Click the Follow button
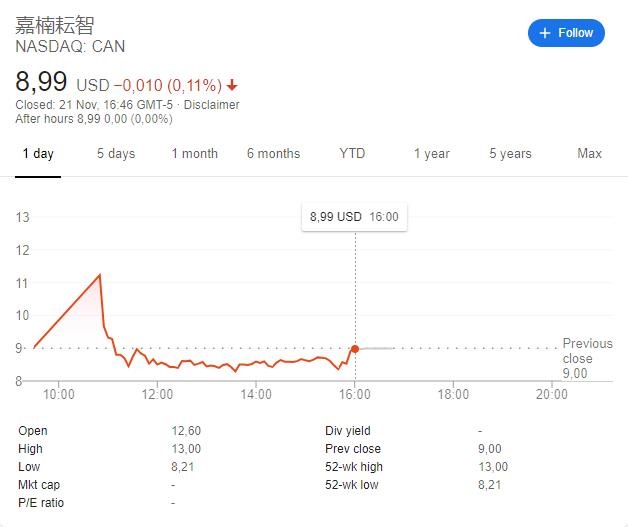 pyautogui.click(x=567, y=33)
